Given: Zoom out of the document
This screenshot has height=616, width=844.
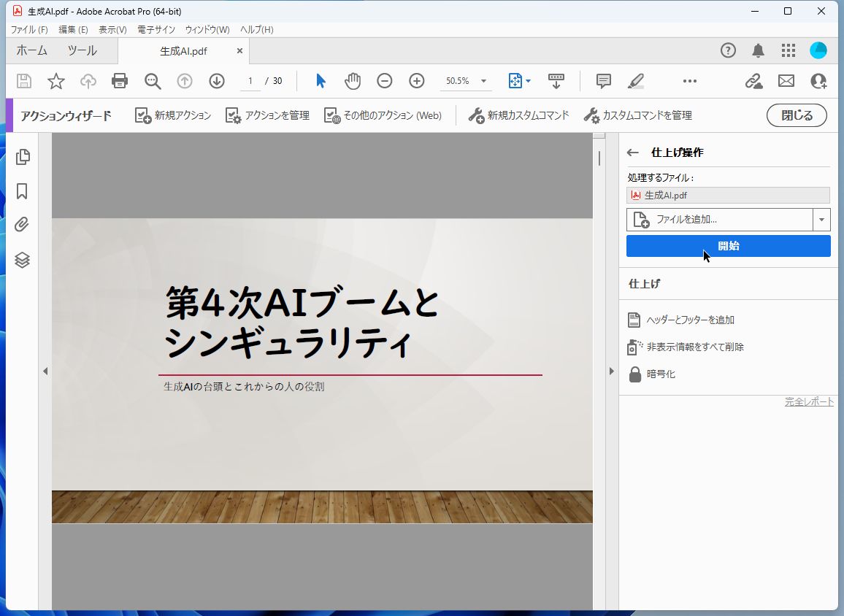Looking at the screenshot, I should [x=384, y=81].
